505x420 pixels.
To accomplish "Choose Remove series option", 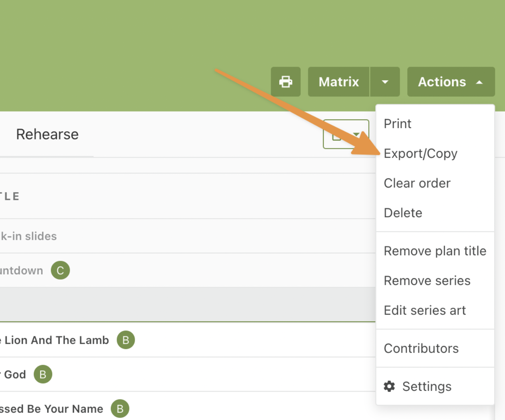I will [435, 281].
